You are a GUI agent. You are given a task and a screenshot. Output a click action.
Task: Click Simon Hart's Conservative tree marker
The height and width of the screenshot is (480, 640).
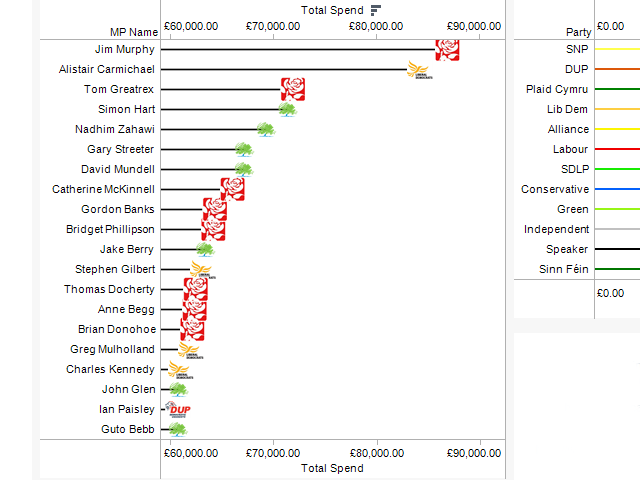tap(287, 109)
